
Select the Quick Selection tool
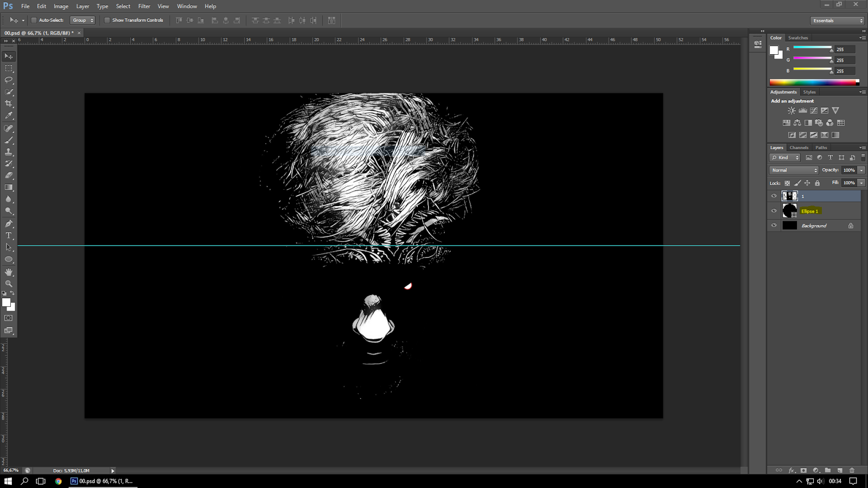pos(9,92)
